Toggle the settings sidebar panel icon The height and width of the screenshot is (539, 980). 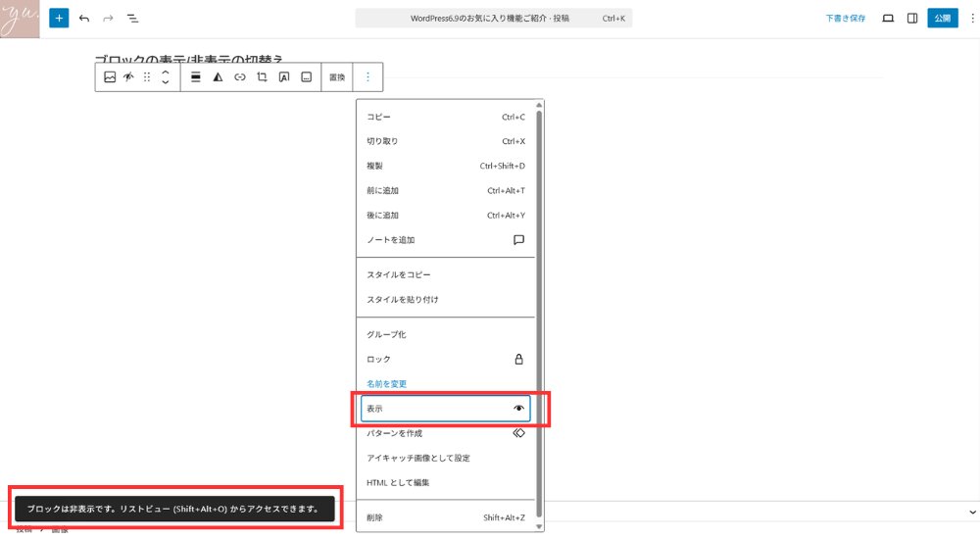[912, 19]
